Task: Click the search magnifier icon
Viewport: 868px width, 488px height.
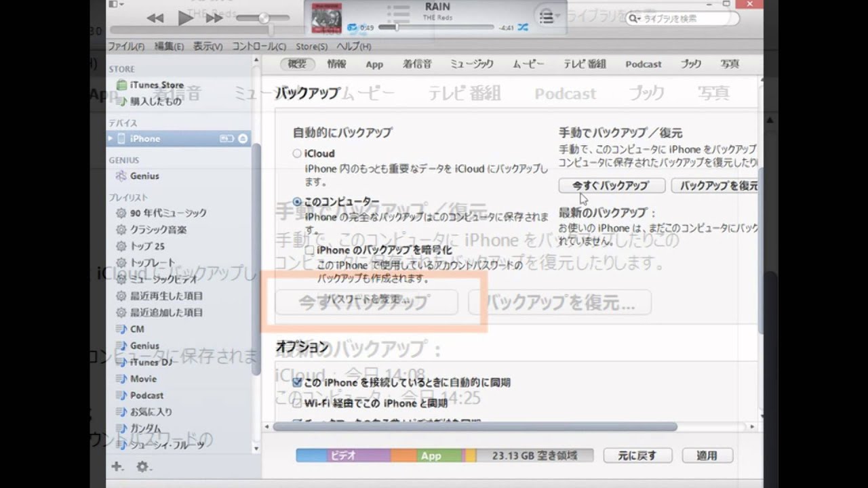Action: [x=633, y=18]
